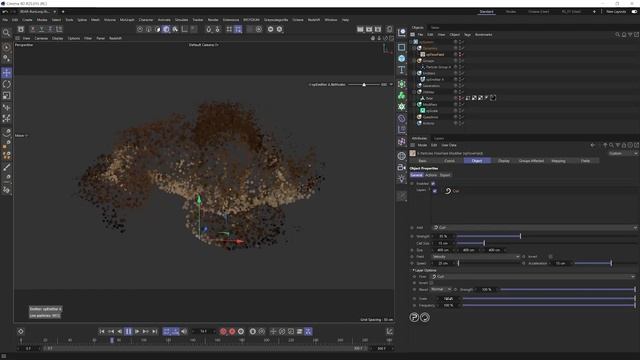
Task: Go to start of timeline
Action: [x=102, y=331]
